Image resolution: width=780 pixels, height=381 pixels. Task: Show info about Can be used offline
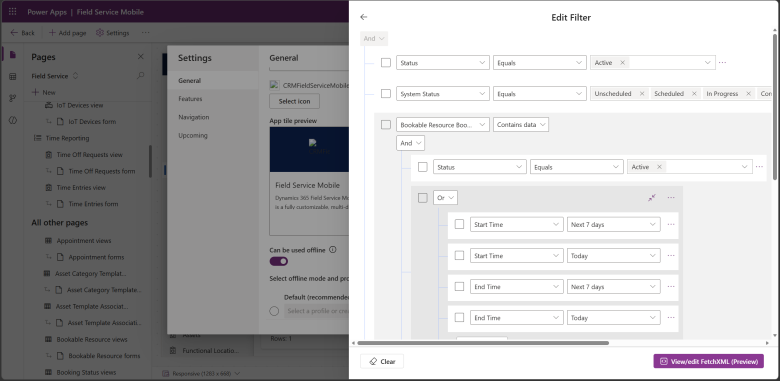[x=333, y=250]
